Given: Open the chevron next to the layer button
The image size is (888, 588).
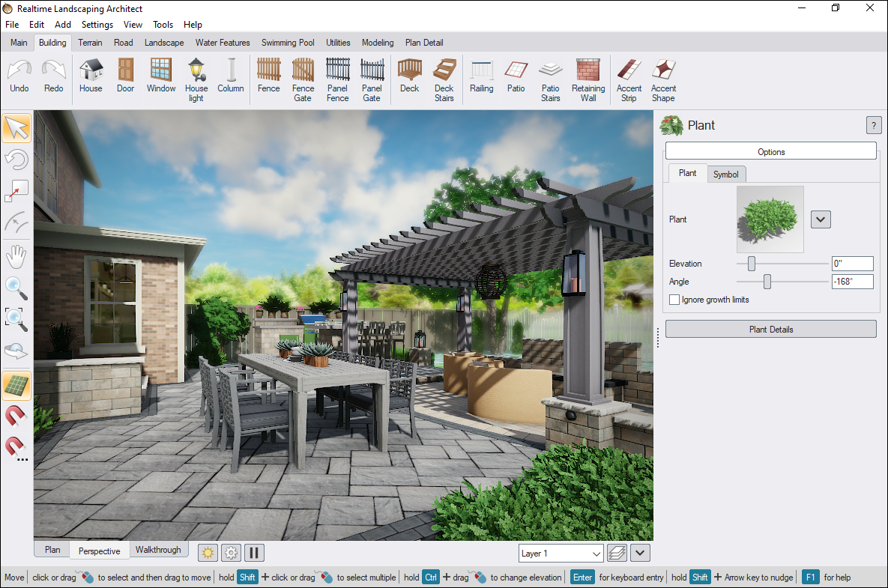Looking at the screenshot, I should [640, 552].
